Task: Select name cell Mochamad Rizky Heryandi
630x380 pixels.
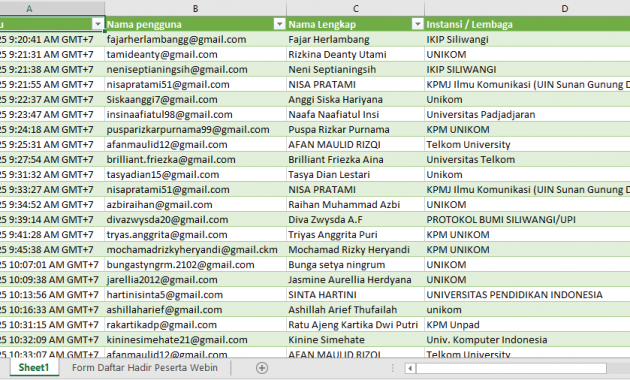Action: click(x=356, y=249)
